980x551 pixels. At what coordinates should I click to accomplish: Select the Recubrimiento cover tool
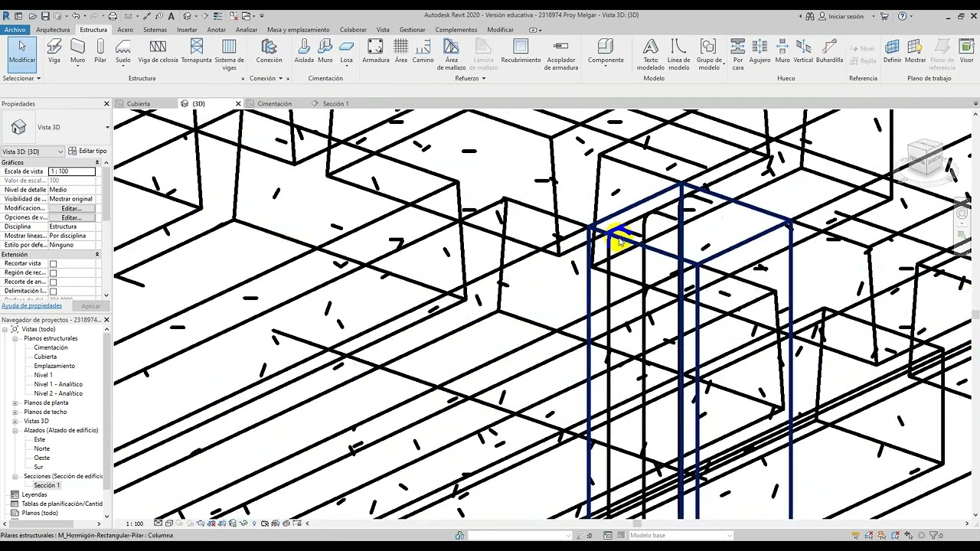[521, 52]
